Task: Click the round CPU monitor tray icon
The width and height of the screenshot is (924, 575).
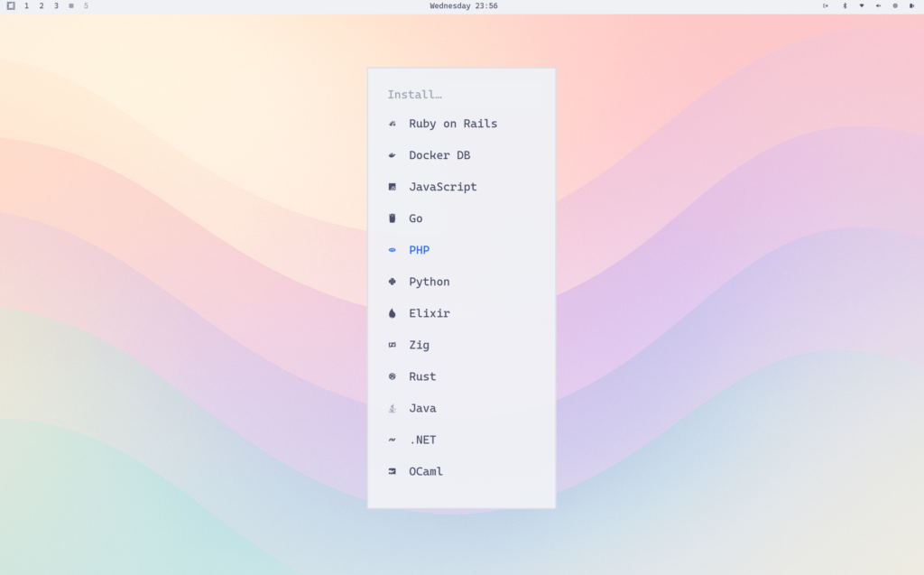Action: click(895, 6)
